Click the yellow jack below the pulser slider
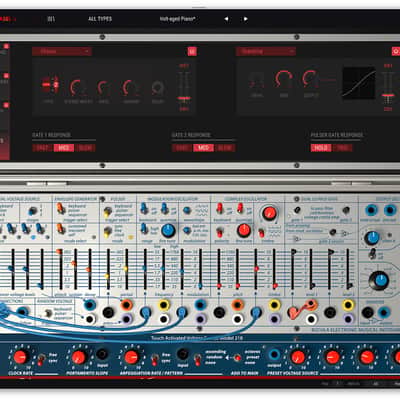 pos(164,305)
